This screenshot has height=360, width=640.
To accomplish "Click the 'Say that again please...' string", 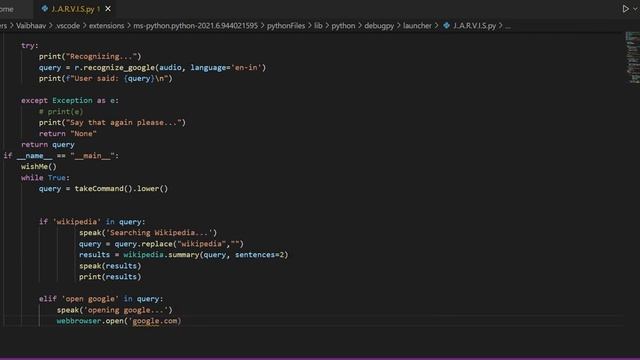I will pyautogui.click(x=123, y=122).
